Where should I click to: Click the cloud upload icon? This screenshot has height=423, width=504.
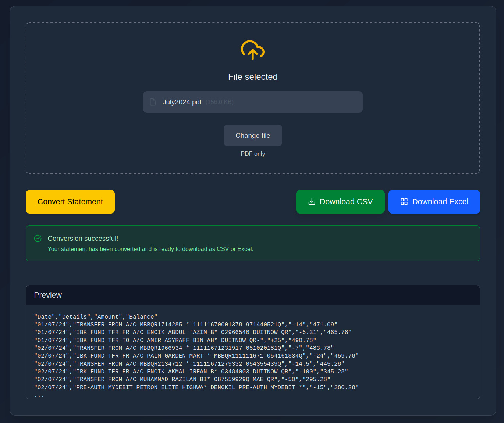[253, 50]
